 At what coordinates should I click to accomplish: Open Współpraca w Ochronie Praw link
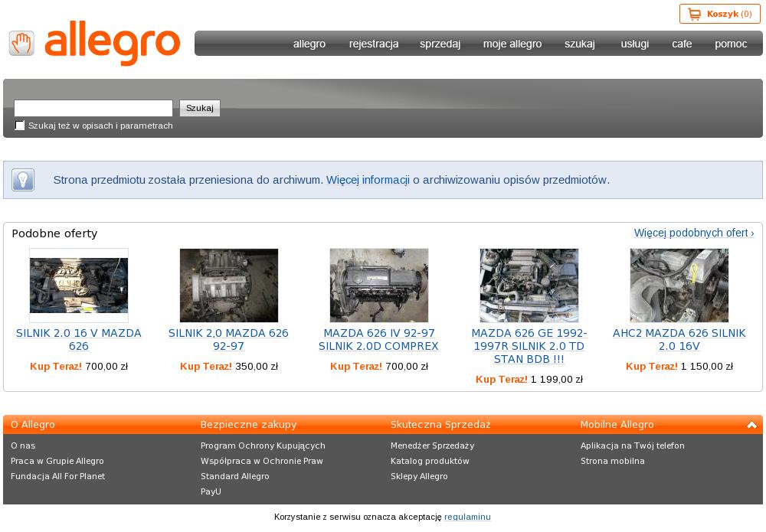click(262, 462)
